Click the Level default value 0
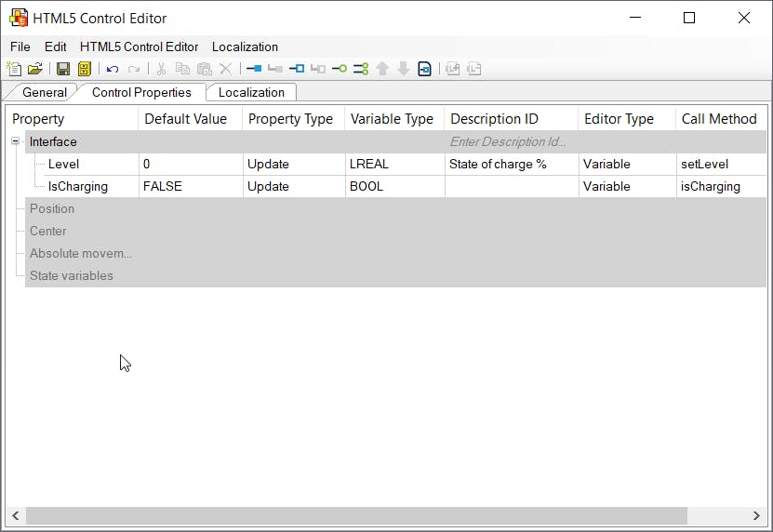773x532 pixels. click(191, 165)
